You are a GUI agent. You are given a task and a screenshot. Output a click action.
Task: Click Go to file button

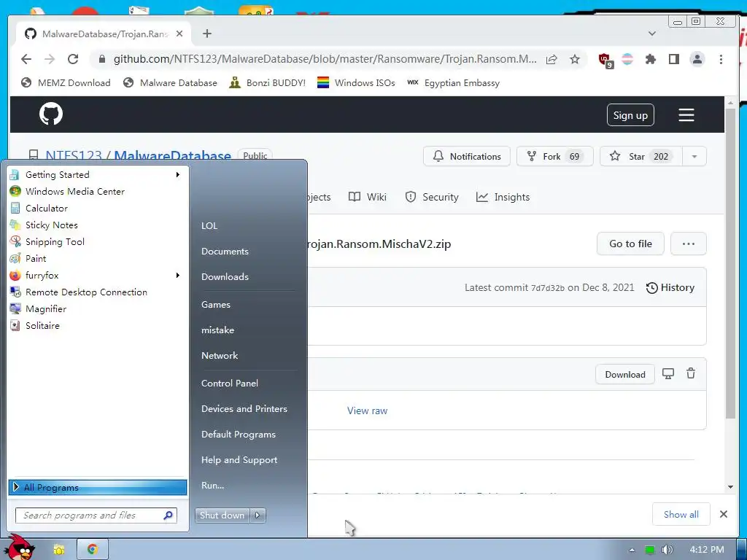[630, 244]
